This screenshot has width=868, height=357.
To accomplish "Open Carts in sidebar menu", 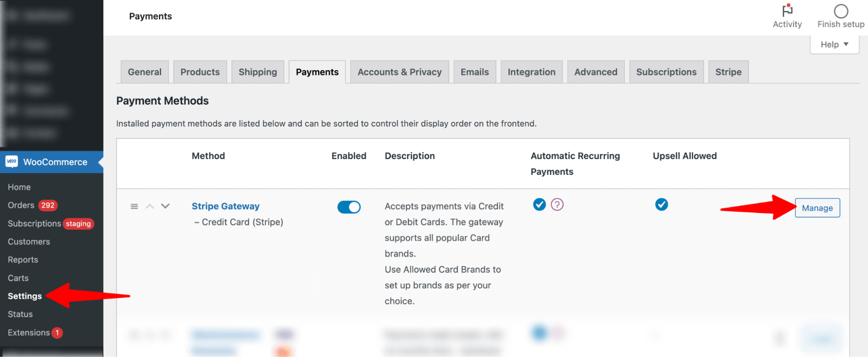I will point(18,278).
